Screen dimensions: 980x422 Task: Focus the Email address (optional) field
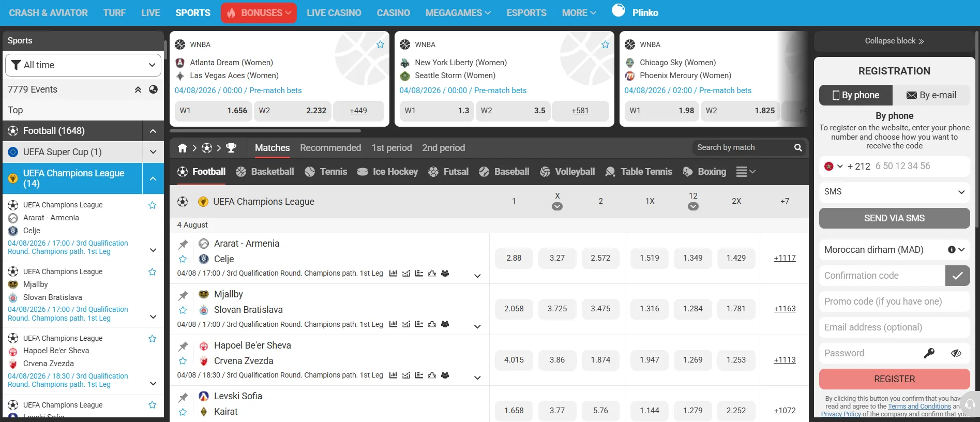(894, 327)
